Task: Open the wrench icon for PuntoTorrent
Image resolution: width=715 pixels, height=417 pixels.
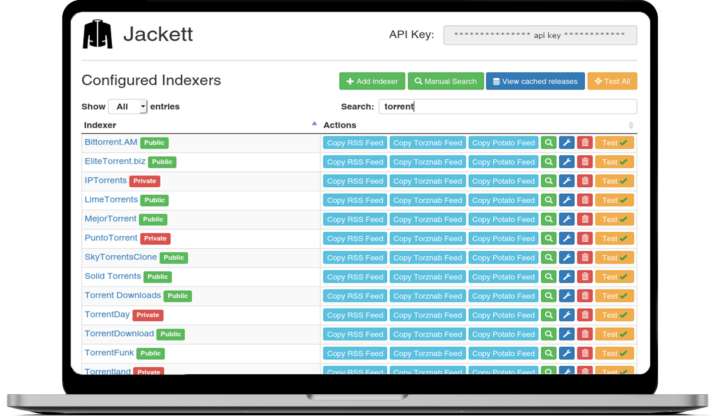Action: 566,239
